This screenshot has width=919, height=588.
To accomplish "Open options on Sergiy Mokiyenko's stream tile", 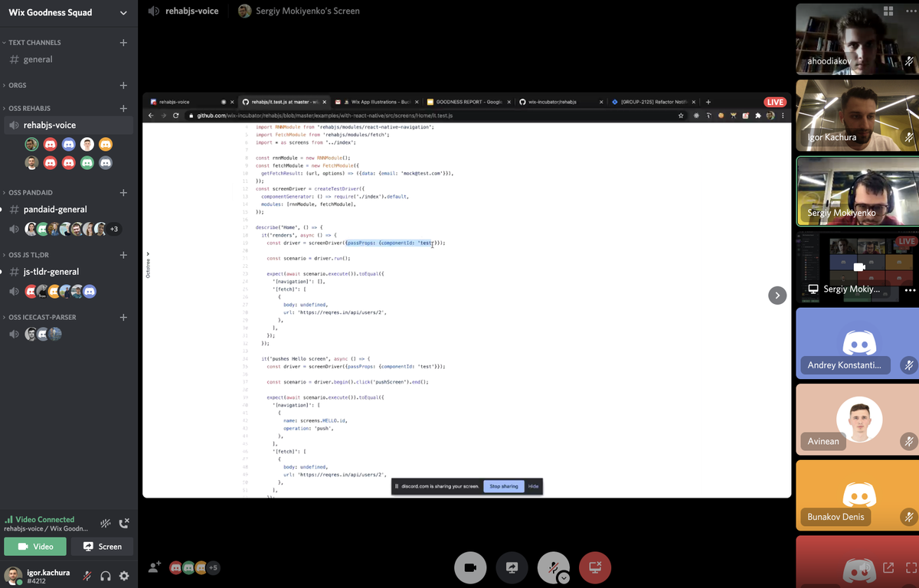I will 910,290.
